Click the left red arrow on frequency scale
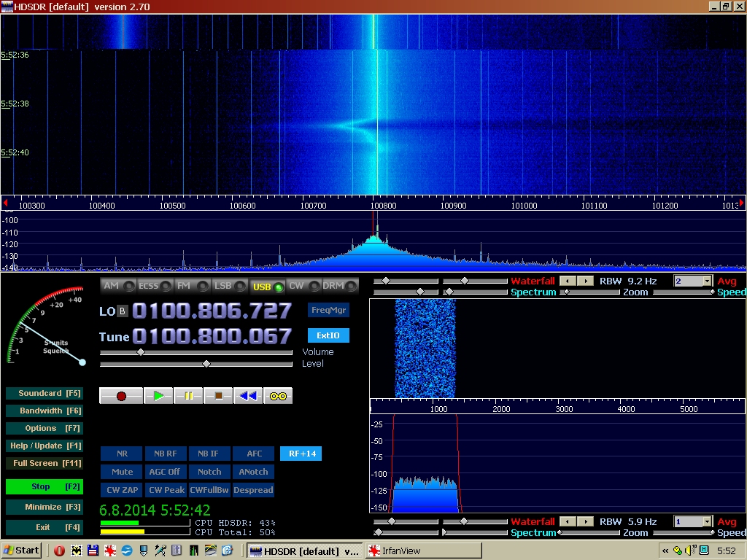This screenshot has width=747, height=560. [5, 203]
